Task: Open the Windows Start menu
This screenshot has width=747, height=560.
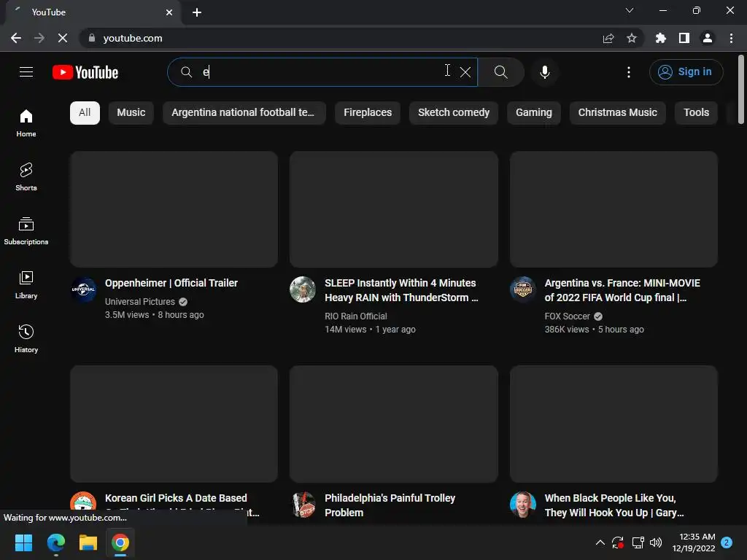Action: point(23,542)
